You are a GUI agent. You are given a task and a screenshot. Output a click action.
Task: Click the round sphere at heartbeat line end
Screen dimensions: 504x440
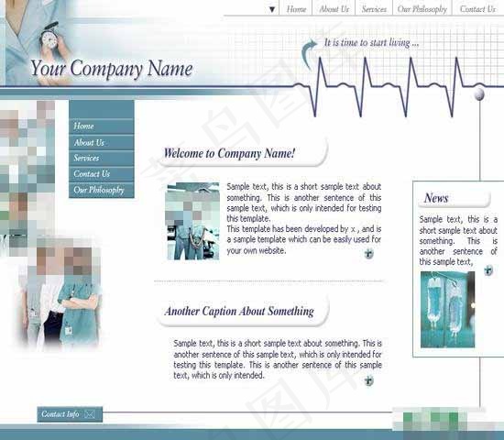(x=479, y=94)
